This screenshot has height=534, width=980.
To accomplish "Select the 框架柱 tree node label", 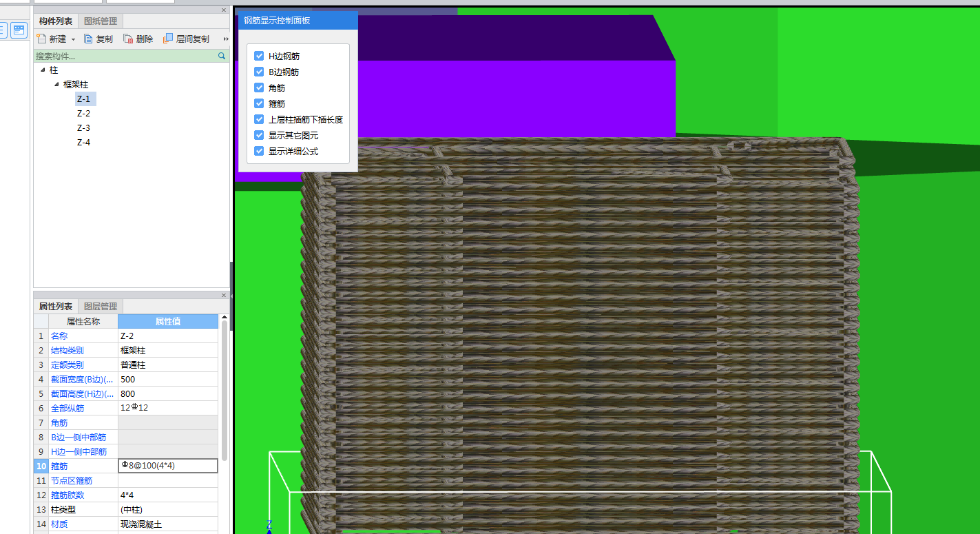I will click(76, 84).
